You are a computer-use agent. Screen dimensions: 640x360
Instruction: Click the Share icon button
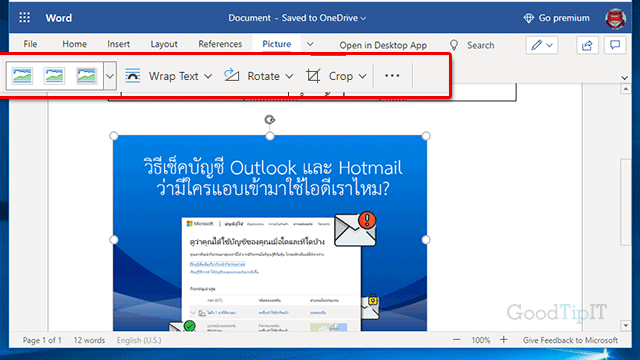(x=587, y=45)
